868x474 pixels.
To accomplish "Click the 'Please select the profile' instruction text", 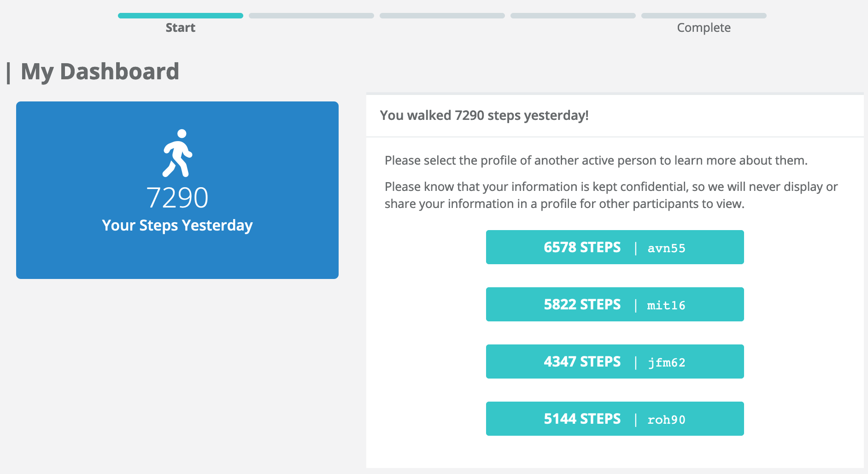I will (596, 160).
